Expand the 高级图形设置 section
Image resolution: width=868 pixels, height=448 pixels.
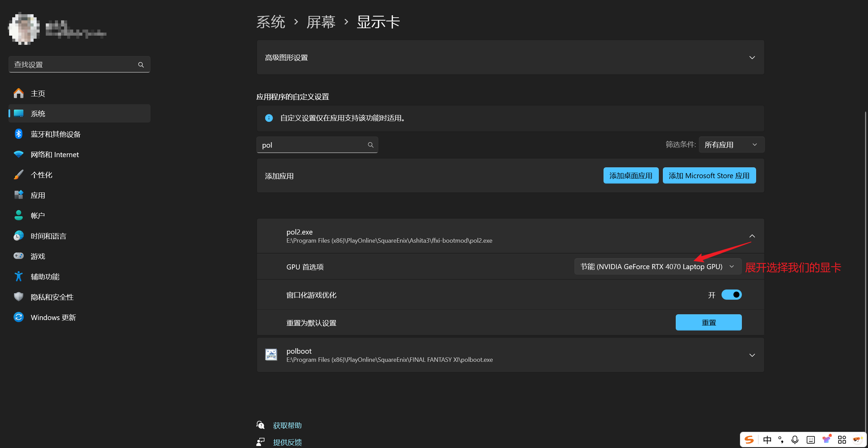752,57
